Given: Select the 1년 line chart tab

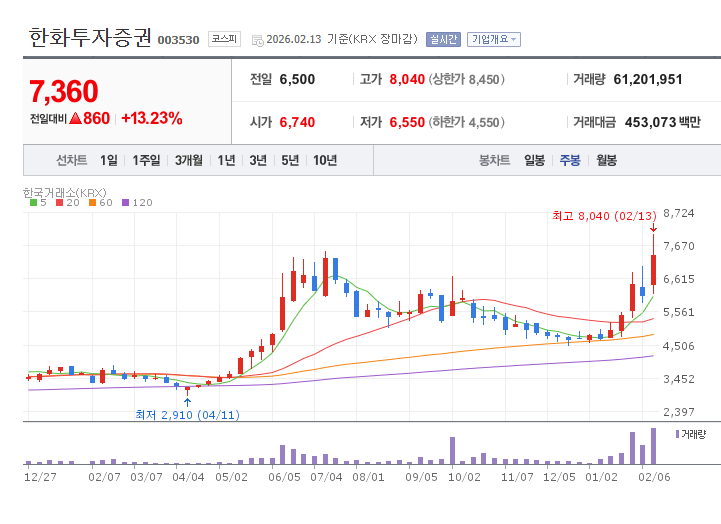Looking at the screenshot, I should pyautogui.click(x=226, y=160).
